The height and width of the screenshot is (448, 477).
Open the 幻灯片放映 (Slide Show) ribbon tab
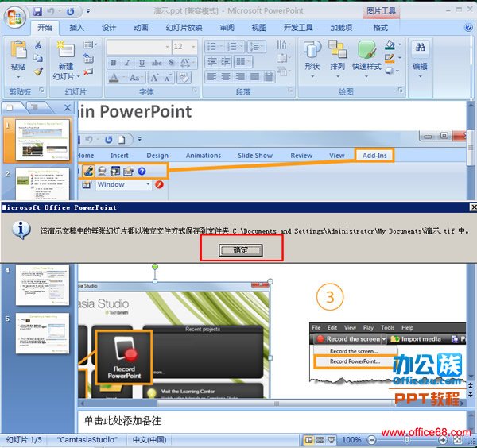[x=184, y=28]
